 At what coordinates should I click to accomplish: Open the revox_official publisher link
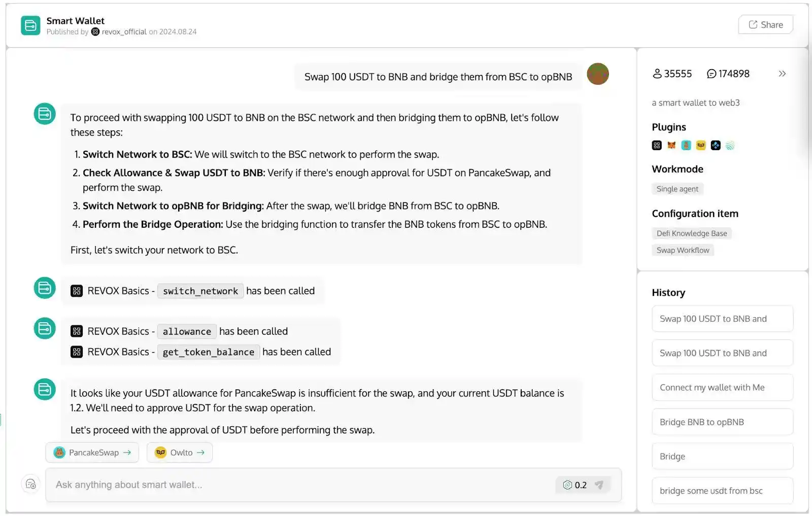[x=124, y=32]
